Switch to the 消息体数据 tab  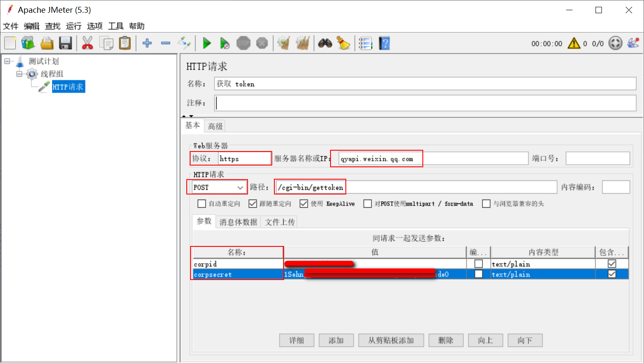[x=238, y=222]
